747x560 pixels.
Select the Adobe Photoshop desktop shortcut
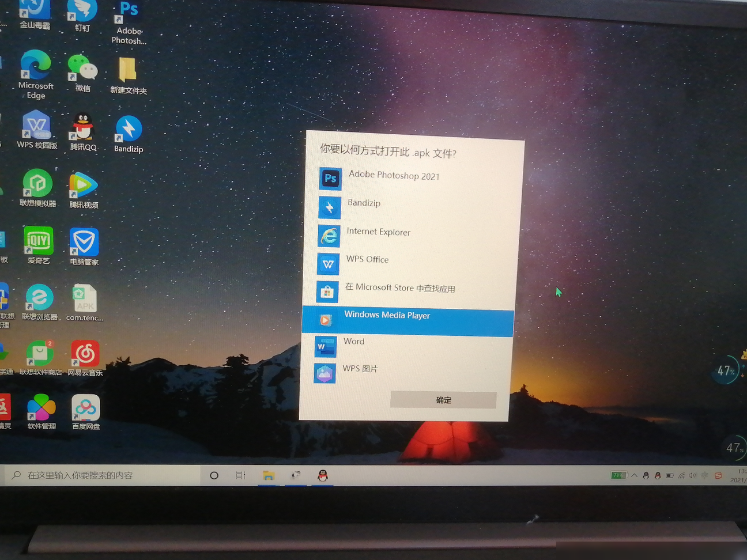point(129,22)
